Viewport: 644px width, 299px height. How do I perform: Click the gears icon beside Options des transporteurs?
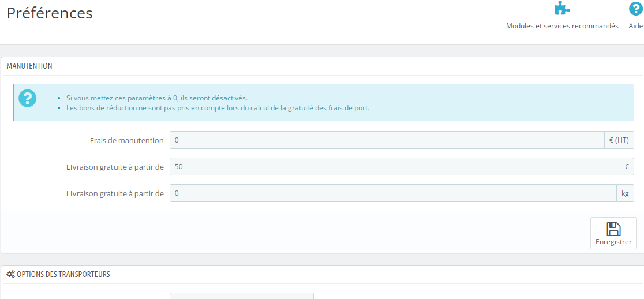point(11,274)
